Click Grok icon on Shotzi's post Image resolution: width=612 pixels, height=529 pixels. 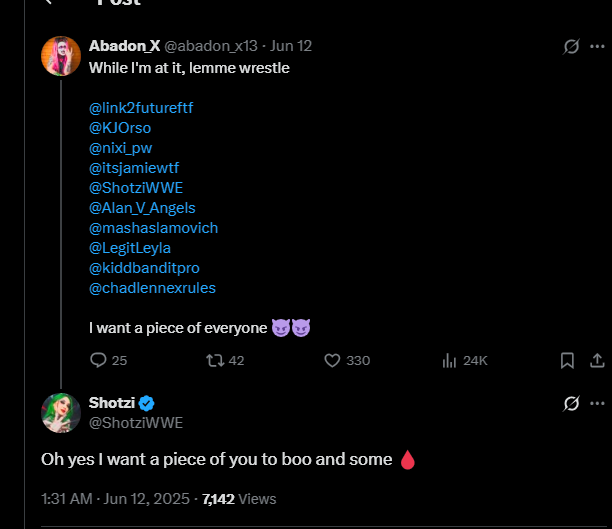pos(572,403)
